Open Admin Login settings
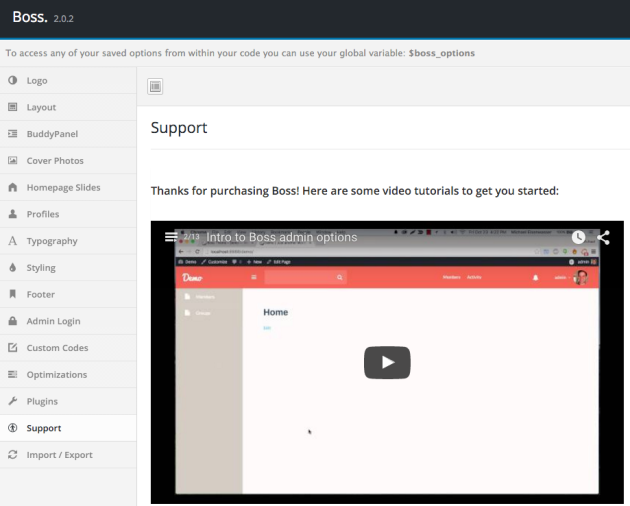The width and height of the screenshot is (630, 506). 68,321
